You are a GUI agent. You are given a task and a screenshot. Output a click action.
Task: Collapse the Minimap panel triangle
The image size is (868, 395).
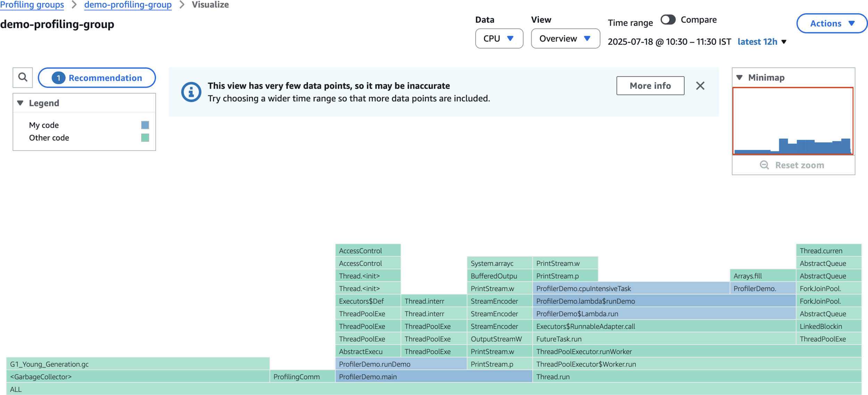[740, 77]
